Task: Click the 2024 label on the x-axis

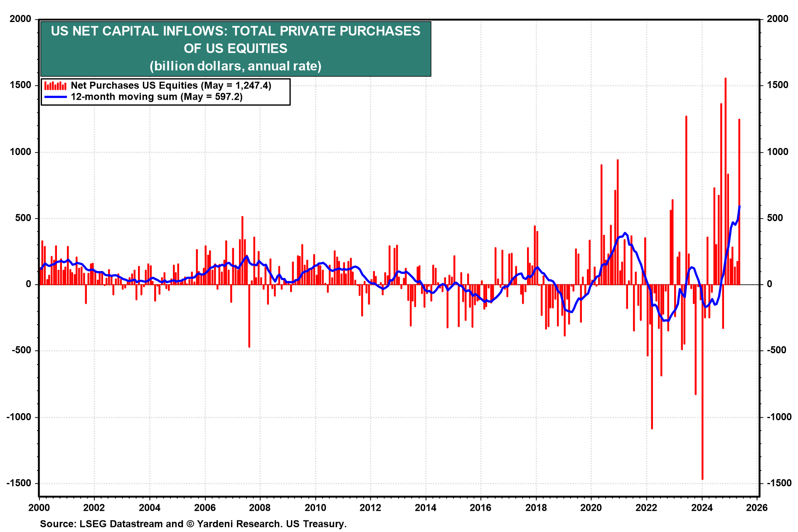Action: pyautogui.click(x=702, y=507)
